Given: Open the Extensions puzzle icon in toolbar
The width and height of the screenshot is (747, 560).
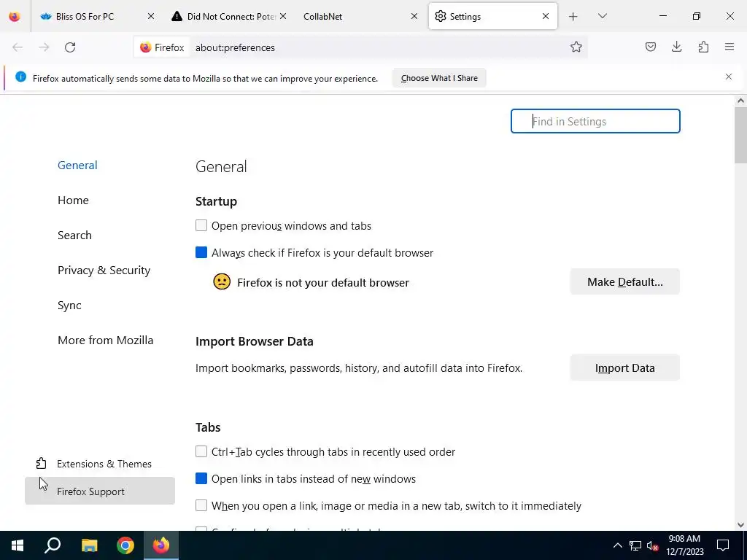Looking at the screenshot, I should 703,47.
